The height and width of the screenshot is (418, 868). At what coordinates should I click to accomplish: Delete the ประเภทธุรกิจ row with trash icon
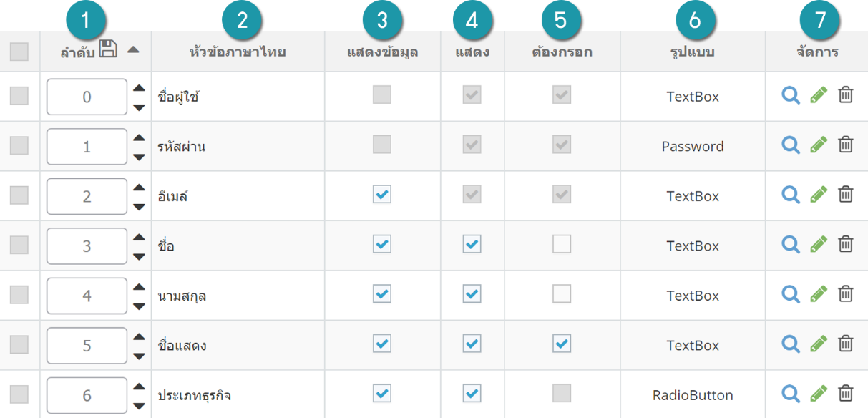click(846, 393)
